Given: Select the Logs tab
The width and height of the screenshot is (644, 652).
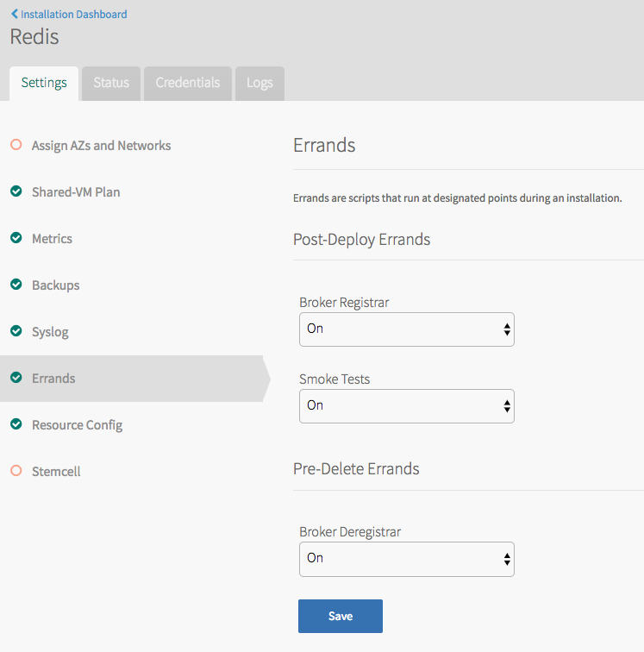Looking at the screenshot, I should [259, 83].
